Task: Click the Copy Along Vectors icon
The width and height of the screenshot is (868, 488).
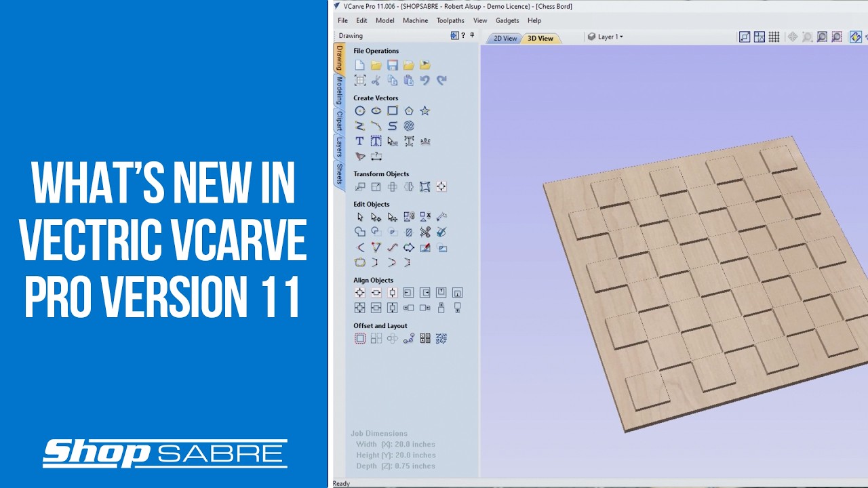Action: click(408, 338)
